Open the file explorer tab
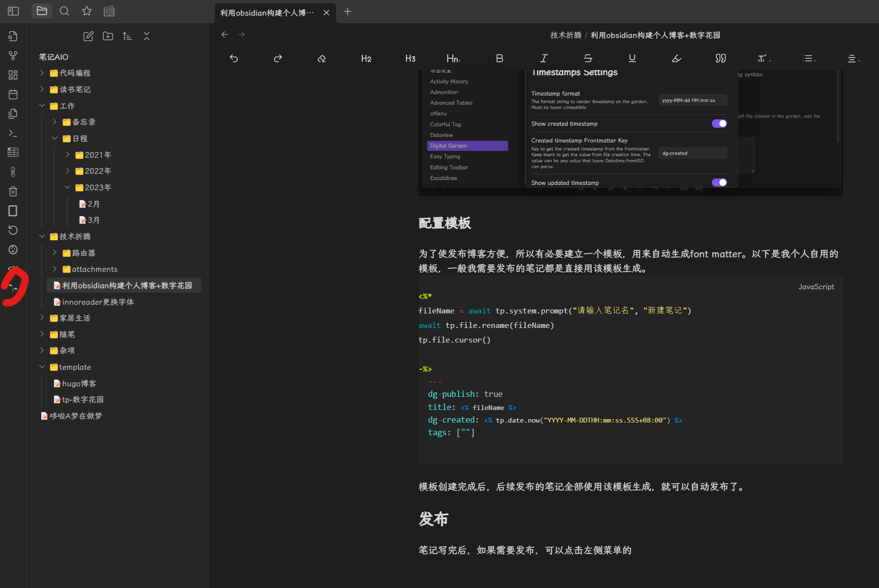This screenshot has width=879, height=588. click(x=42, y=11)
